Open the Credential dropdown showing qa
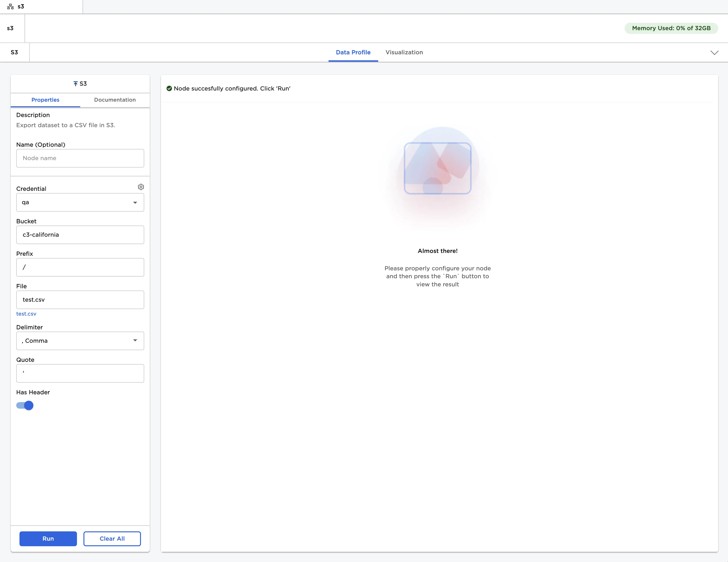 [80, 202]
